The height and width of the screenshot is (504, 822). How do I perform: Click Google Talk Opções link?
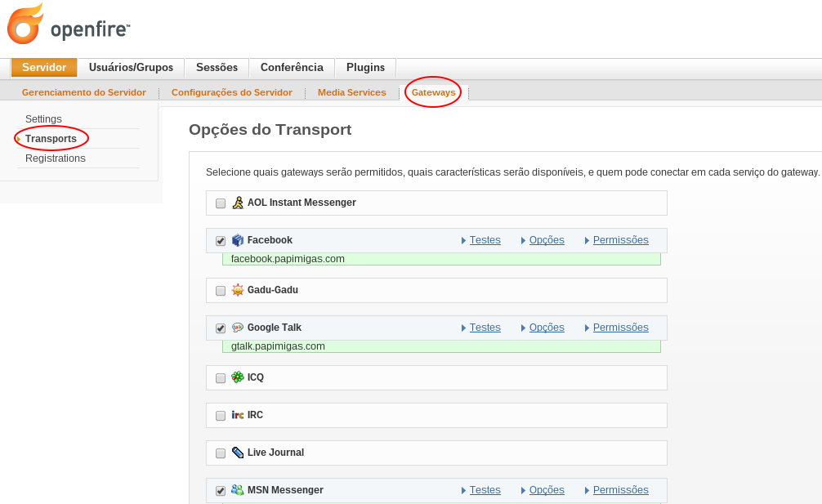tap(547, 328)
